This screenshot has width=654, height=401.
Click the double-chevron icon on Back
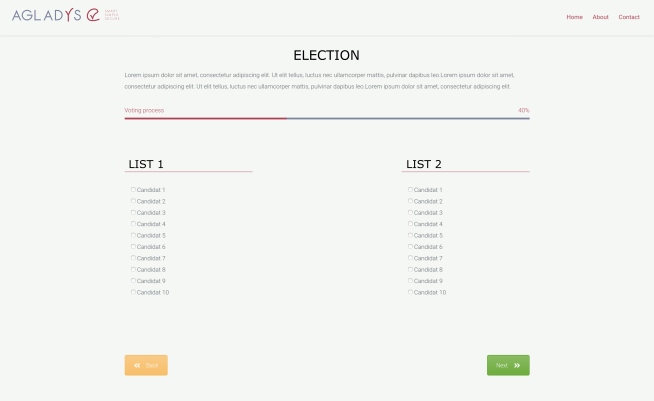137,365
